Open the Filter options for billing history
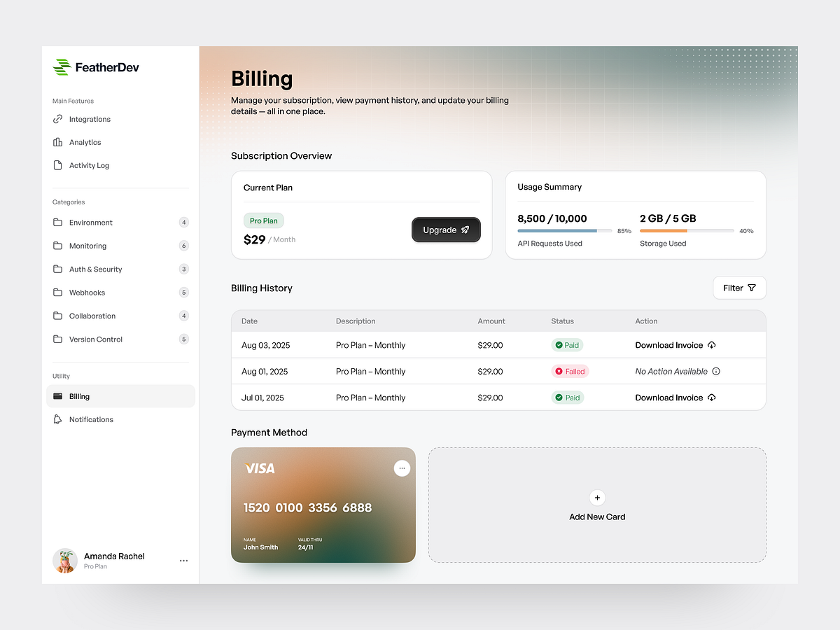Image resolution: width=840 pixels, height=630 pixels. coord(739,288)
